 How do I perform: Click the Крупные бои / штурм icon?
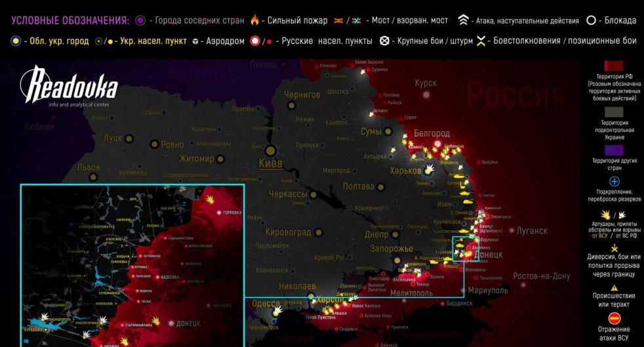[386, 41]
